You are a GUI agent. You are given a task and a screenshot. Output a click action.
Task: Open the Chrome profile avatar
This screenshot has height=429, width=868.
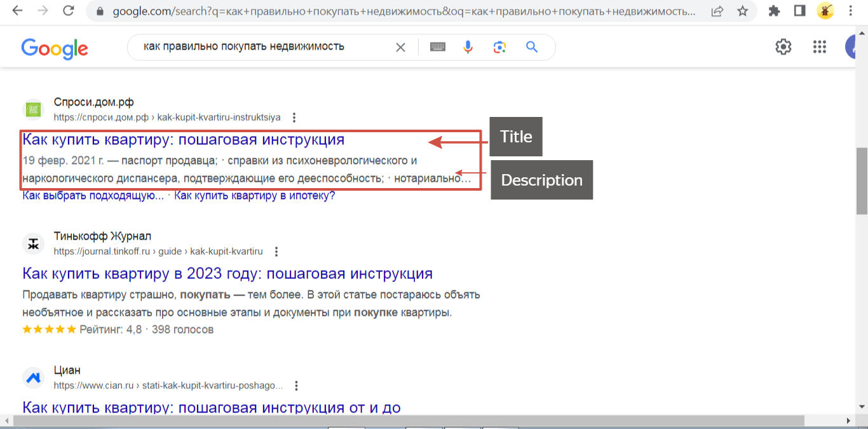point(825,11)
